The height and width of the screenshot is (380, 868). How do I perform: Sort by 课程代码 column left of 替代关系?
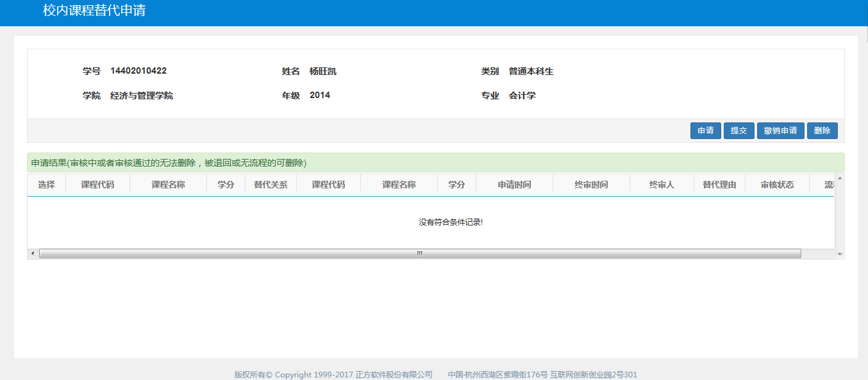97,185
